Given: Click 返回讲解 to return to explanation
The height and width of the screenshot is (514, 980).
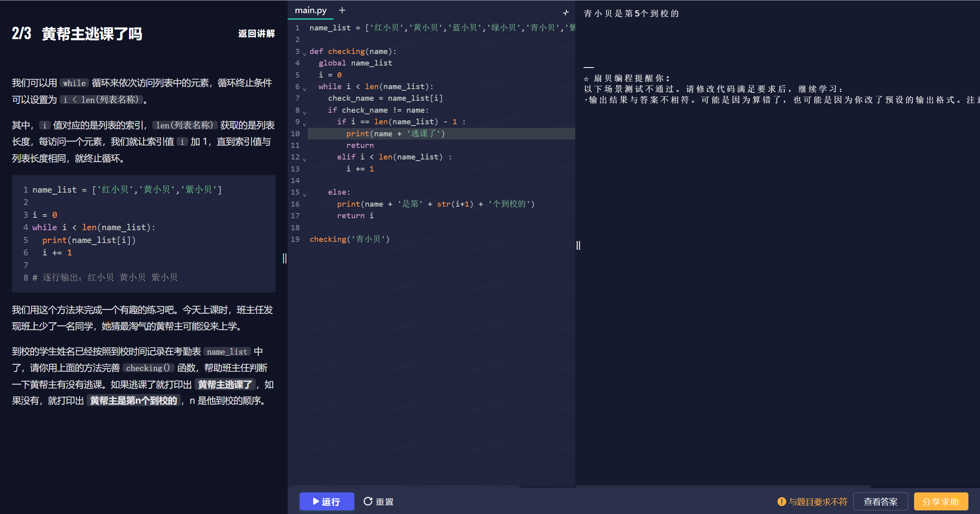Looking at the screenshot, I should [x=256, y=34].
